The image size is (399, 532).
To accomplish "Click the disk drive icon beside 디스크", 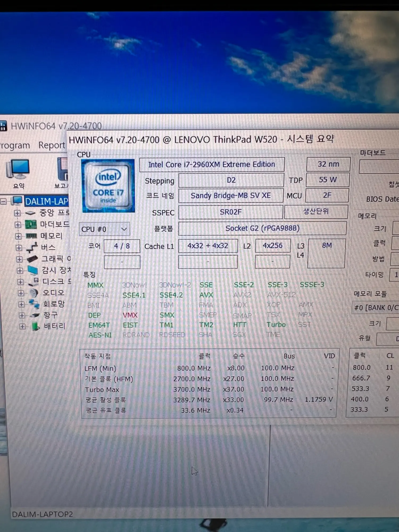I will pos(34,282).
